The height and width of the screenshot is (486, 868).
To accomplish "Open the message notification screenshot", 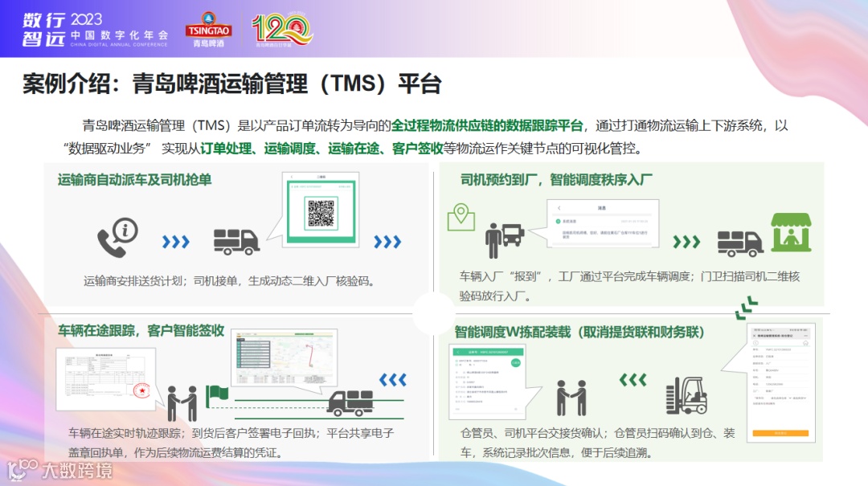I will 603,223.
